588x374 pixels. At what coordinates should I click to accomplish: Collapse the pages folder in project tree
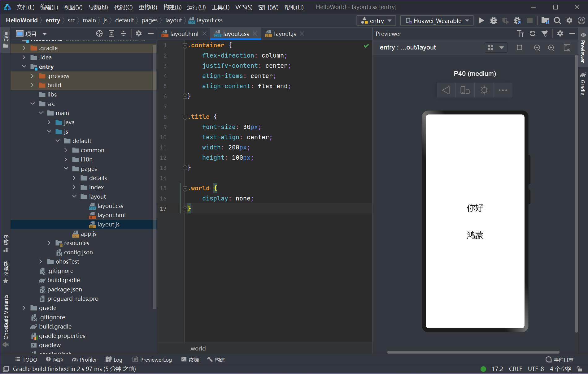click(x=66, y=169)
